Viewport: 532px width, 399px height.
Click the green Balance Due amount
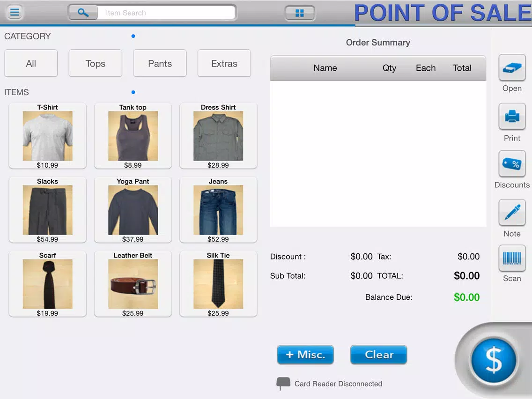pyautogui.click(x=466, y=297)
